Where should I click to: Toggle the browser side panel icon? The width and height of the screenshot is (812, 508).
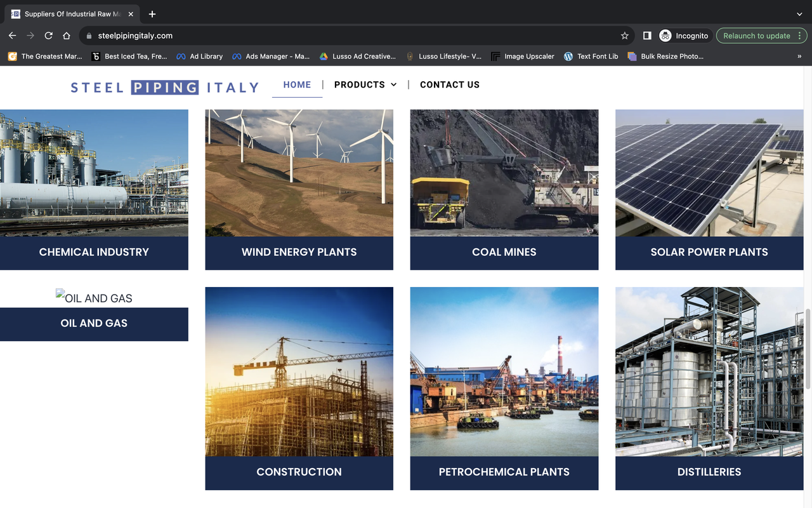coord(646,36)
